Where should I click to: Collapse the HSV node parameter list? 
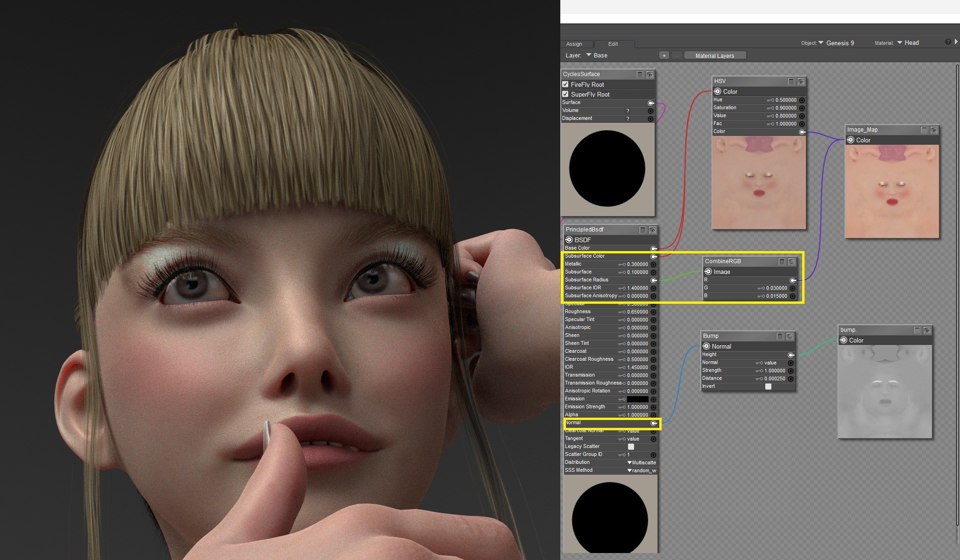click(791, 81)
